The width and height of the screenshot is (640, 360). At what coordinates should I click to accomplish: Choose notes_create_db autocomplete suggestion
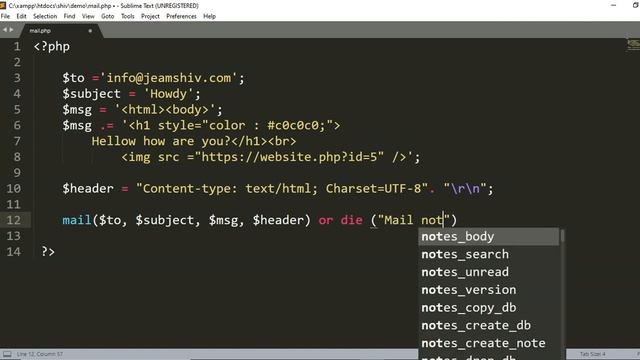point(489,325)
